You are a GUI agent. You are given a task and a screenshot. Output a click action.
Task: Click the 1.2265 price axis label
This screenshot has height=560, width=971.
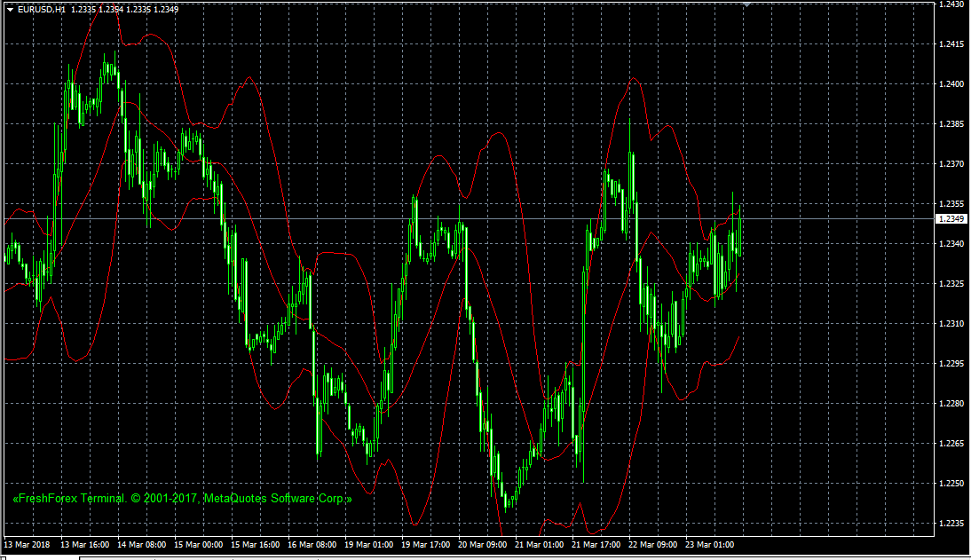[951, 444]
